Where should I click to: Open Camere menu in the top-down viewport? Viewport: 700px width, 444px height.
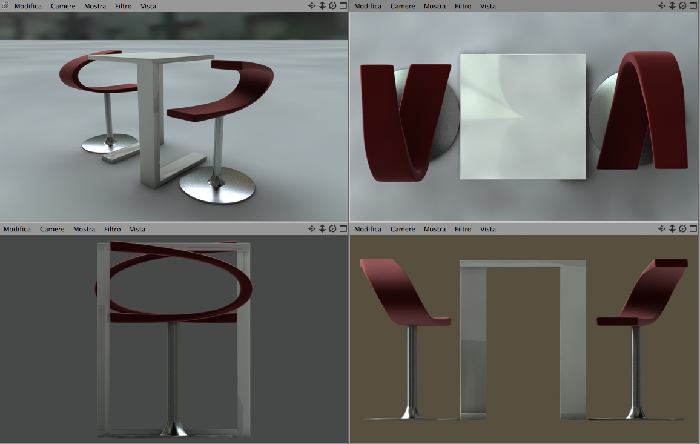point(403,6)
